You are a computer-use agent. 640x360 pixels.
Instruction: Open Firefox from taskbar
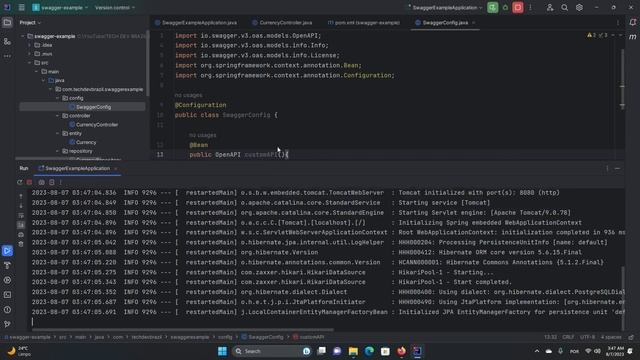(402, 351)
